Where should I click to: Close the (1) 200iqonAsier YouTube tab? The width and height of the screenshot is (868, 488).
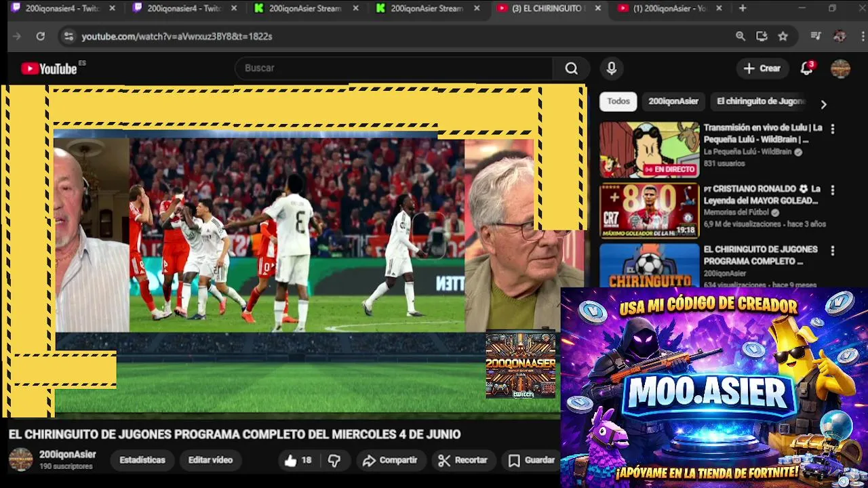[x=719, y=9]
